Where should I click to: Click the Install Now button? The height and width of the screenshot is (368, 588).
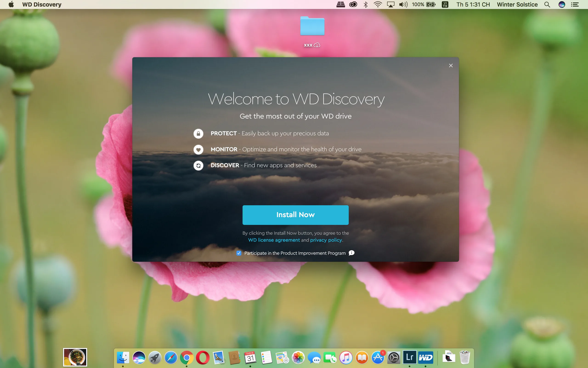click(295, 215)
